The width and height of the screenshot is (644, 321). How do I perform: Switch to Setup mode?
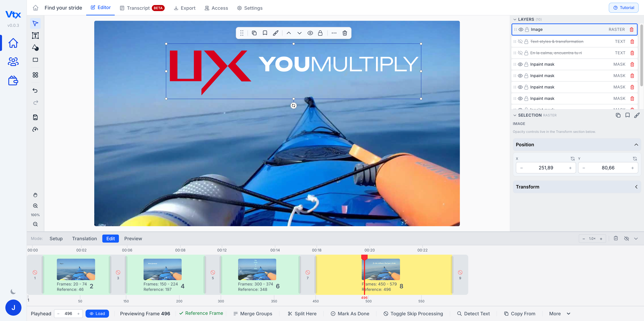(56, 238)
